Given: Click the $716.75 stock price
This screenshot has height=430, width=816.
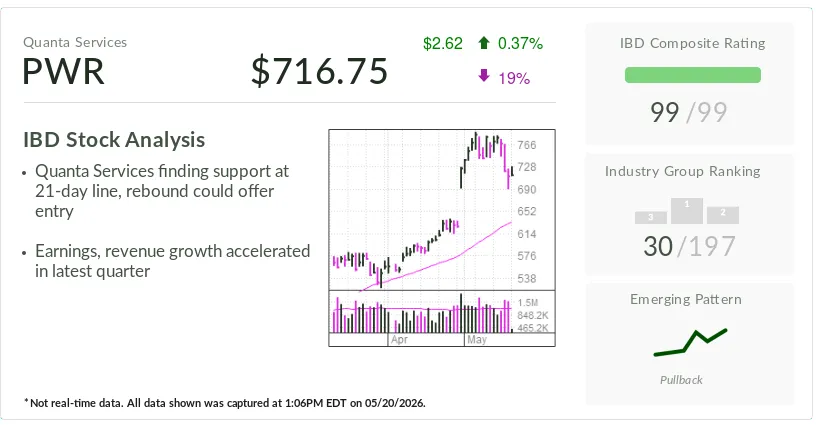Looking at the screenshot, I should [x=320, y=71].
